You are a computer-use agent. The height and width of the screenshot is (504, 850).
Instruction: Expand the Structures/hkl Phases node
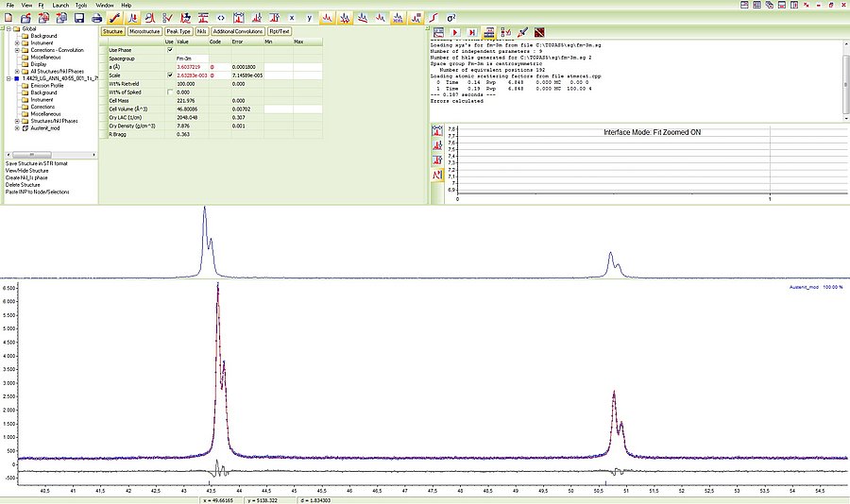click(17, 121)
